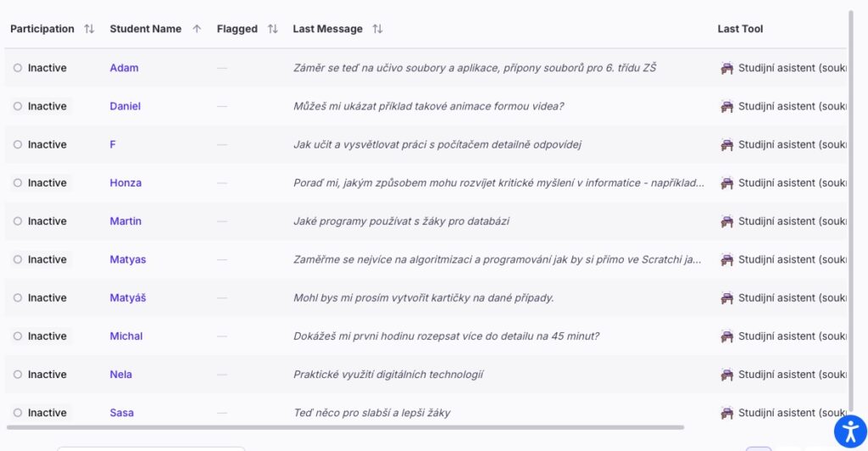Click the assistant icon in Honza's row
Viewport: 868px width, 451px height.
click(726, 183)
